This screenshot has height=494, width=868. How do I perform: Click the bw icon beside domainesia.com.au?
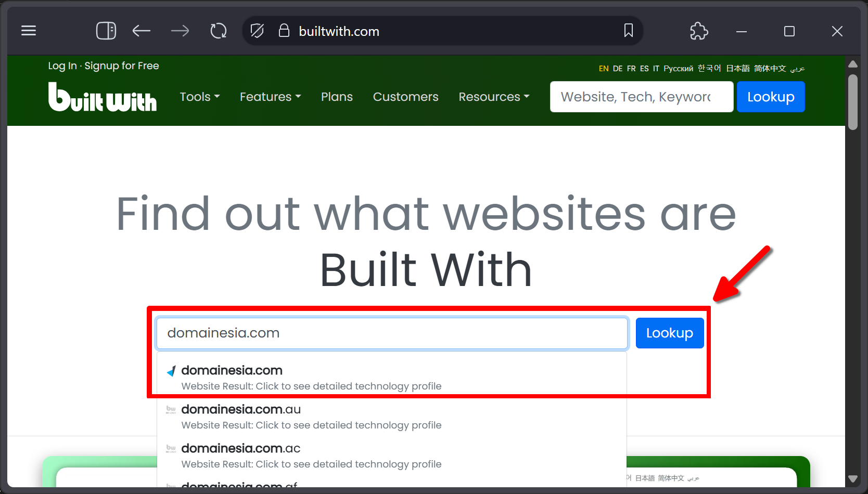171,410
